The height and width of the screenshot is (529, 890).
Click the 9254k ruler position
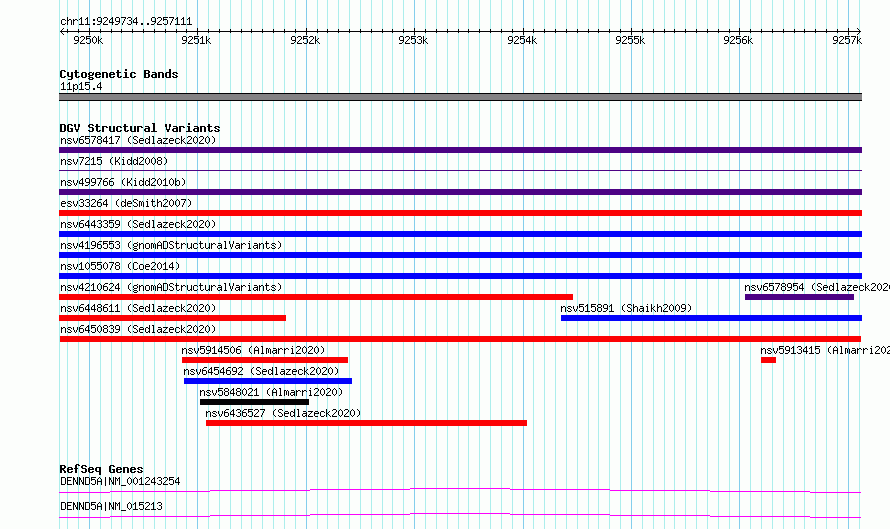(x=522, y=40)
